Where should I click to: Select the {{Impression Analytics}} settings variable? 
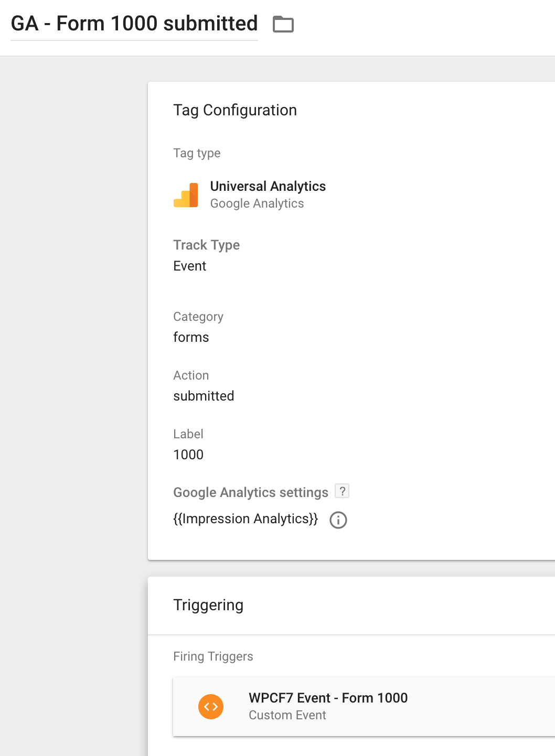pyautogui.click(x=246, y=519)
